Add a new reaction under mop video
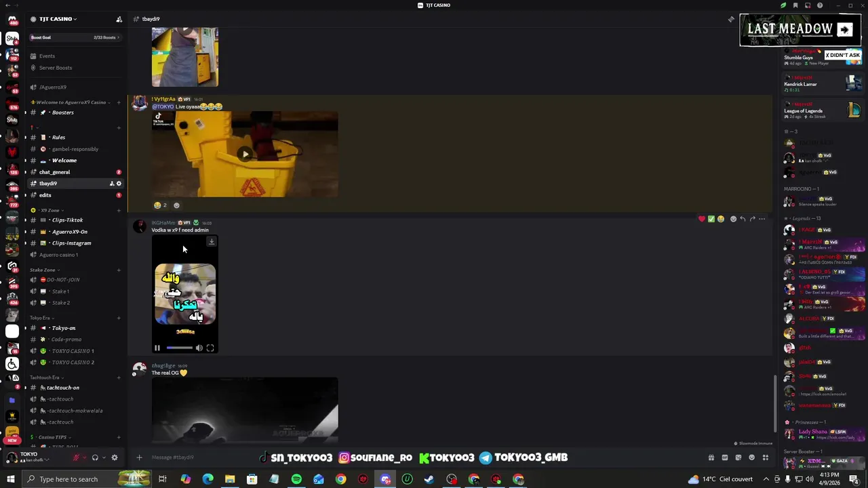The height and width of the screenshot is (488, 868). point(176,205)
